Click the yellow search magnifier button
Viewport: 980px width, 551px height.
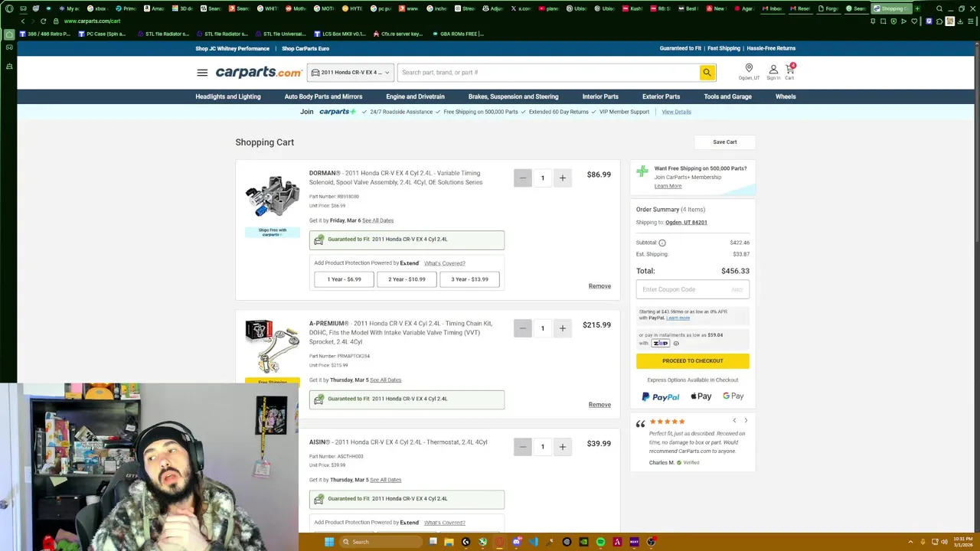click(707, 73)
